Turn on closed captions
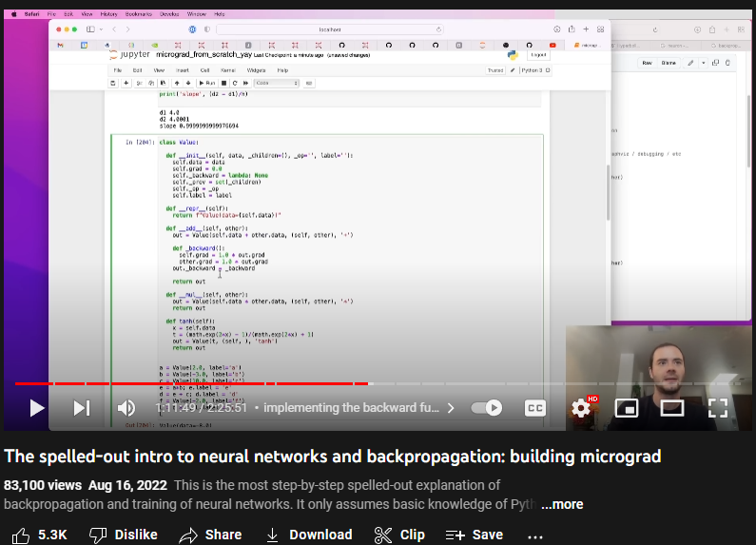756x545 pixels. pos(535,408)
